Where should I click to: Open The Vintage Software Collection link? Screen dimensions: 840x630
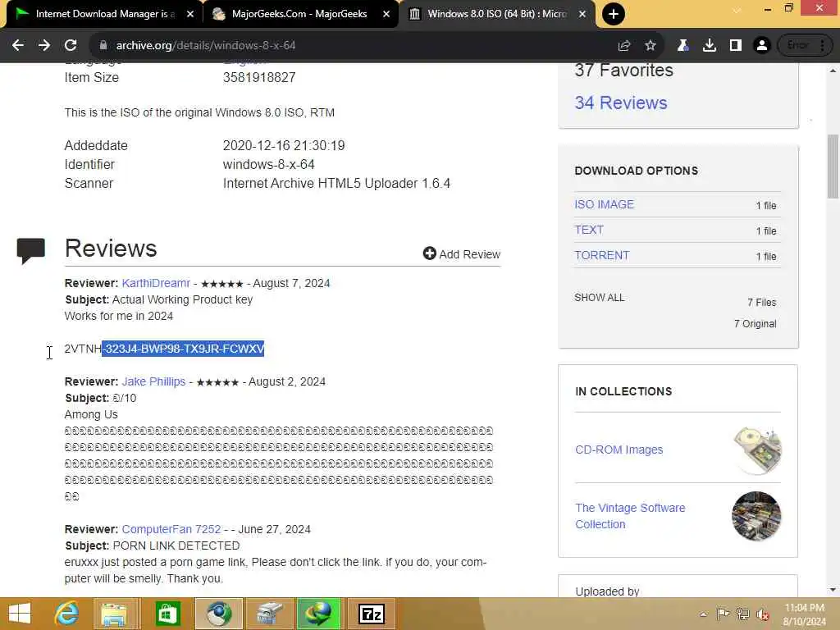(x=630, y=516)
